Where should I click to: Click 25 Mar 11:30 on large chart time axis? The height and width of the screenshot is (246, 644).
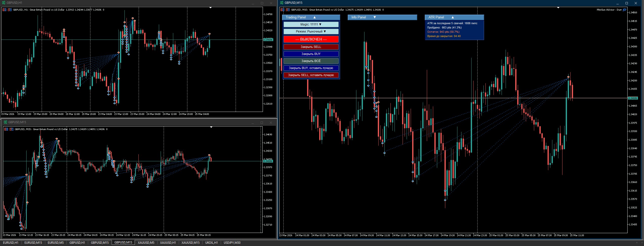pos(577,235)
